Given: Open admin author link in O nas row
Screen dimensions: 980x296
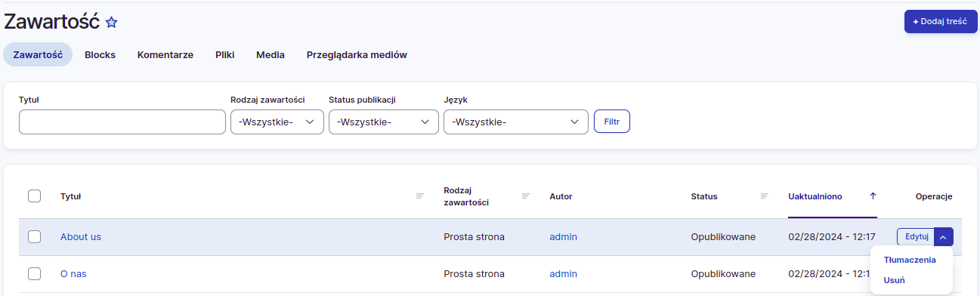Looking at the screenshot, I should [x=563, y=273].
